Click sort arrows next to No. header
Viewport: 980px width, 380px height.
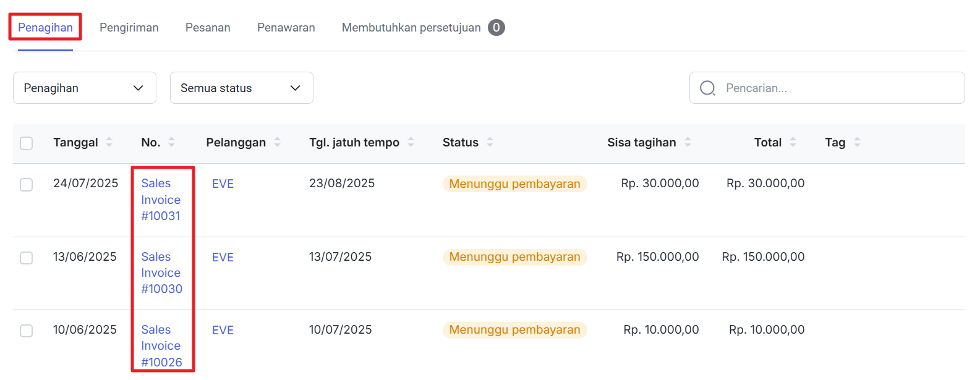(172, 142)
